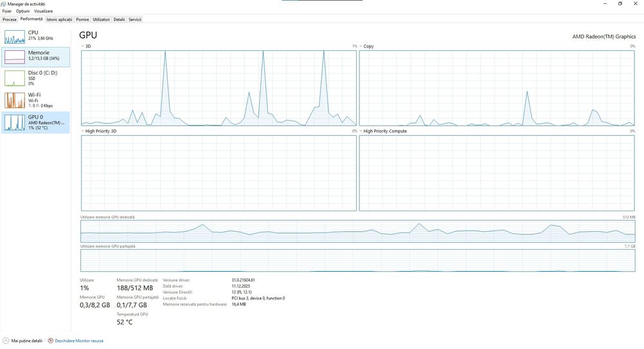Click the AMD Radeon(TM) Graphics label

604,37
